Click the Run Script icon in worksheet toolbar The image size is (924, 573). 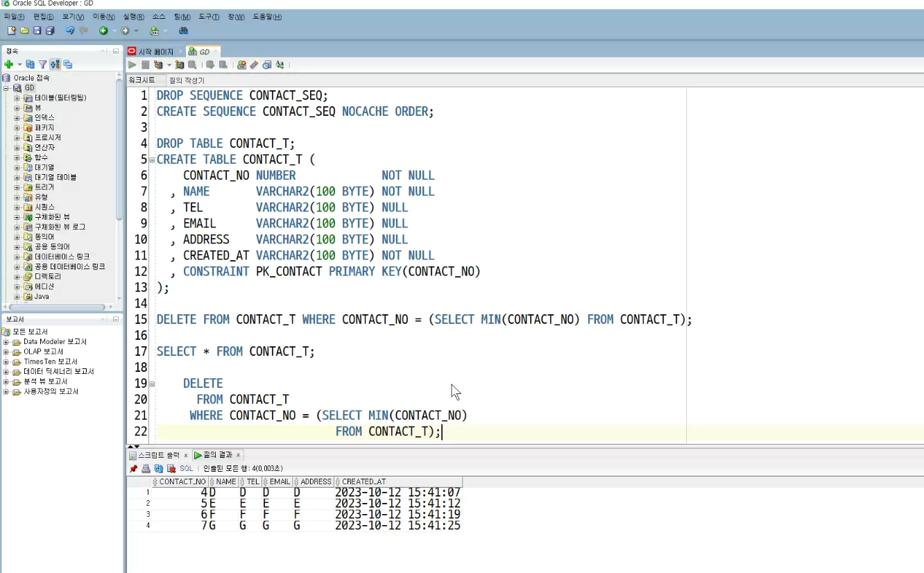click(x=145, y=65)
